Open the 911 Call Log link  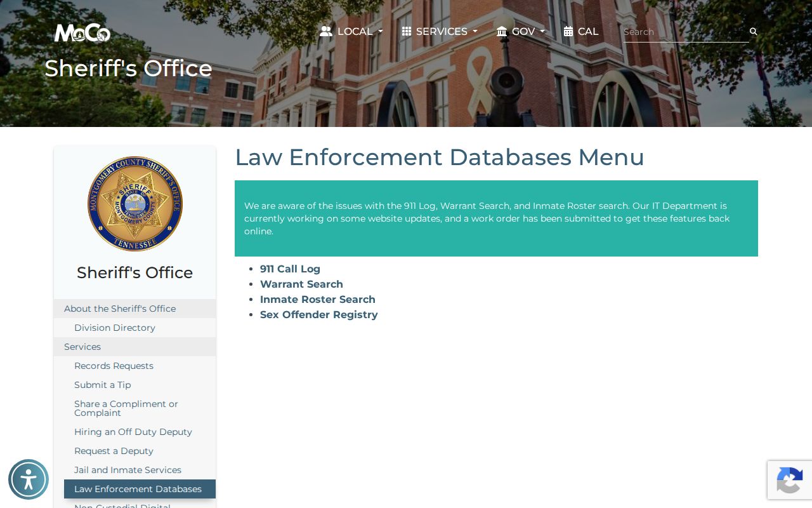pos(290,269)
